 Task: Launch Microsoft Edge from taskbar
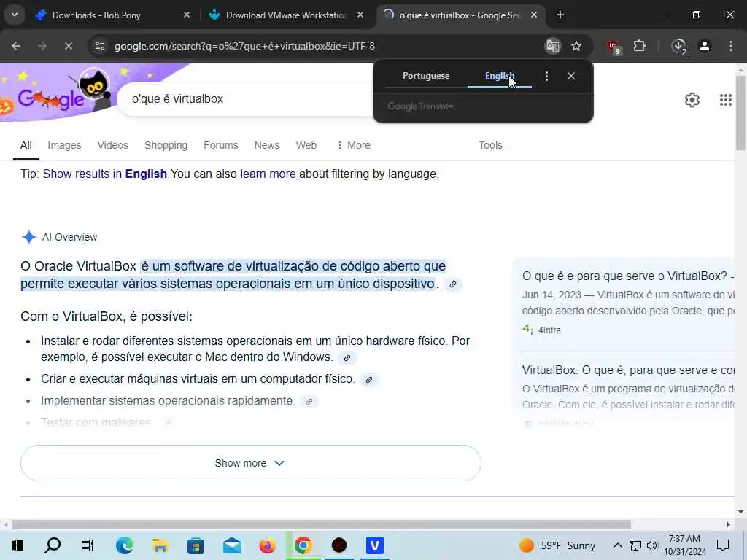pos(124,545)
